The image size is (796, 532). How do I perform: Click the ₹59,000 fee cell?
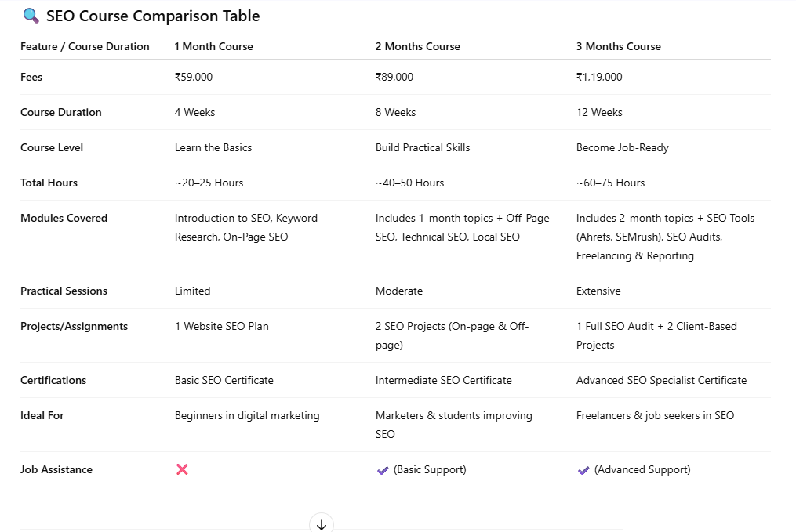pos(194,77)
